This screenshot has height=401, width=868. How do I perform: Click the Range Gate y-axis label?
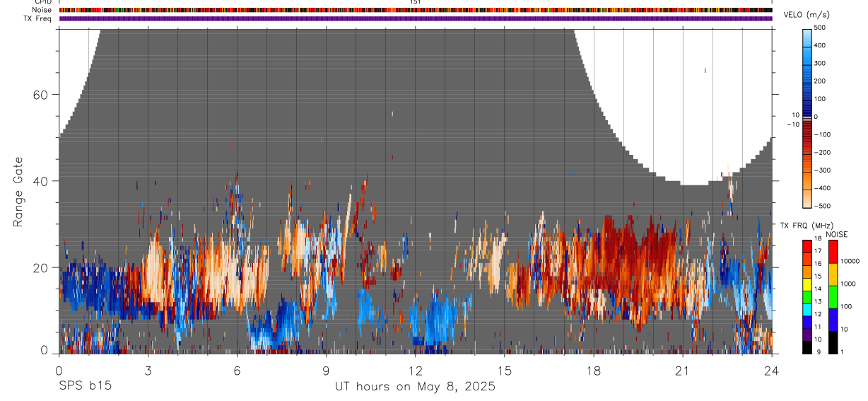click(18, 192)
